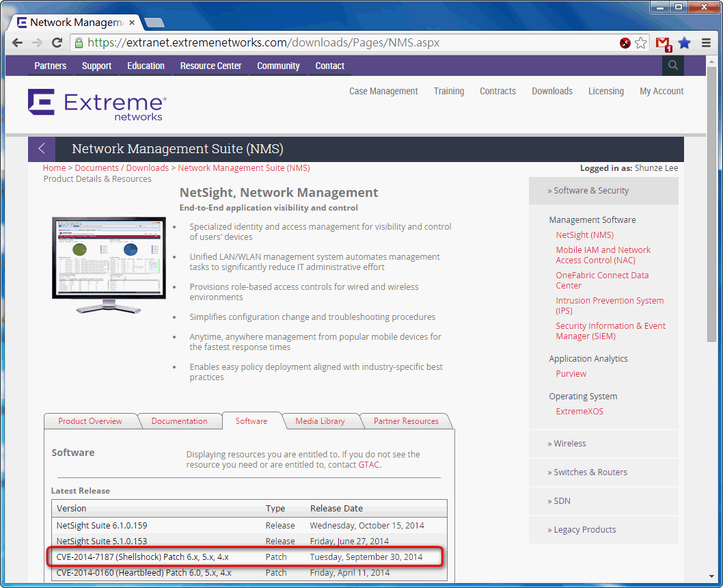Collapse the Software & Security section

(603, 191)
